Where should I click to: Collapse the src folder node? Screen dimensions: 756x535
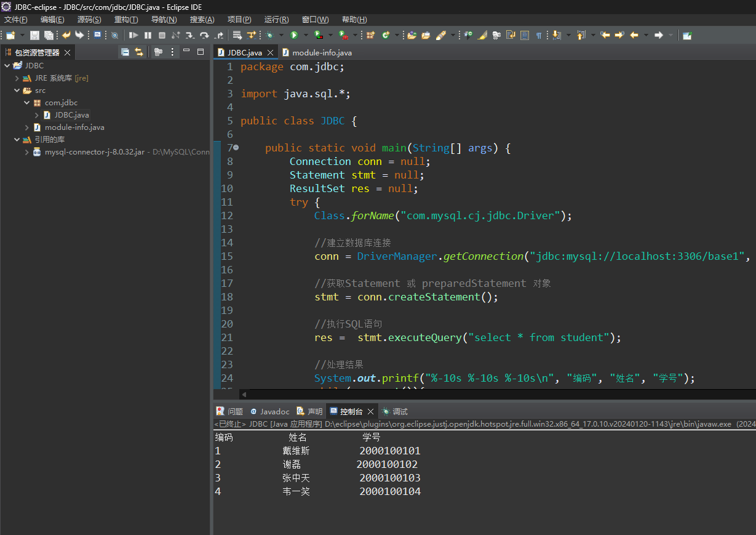pyautogui.click(x=17, y=91)
